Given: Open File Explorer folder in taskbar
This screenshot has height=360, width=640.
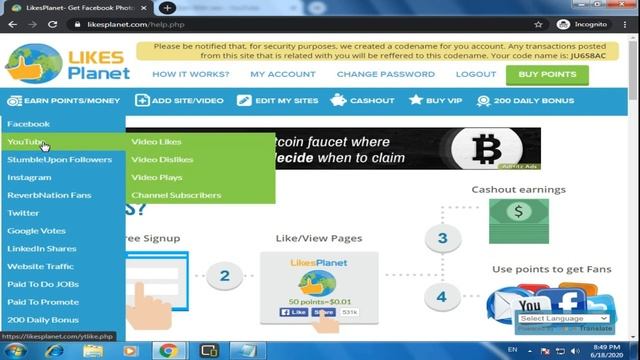Looking at the screenshot, I should (93, 351).
